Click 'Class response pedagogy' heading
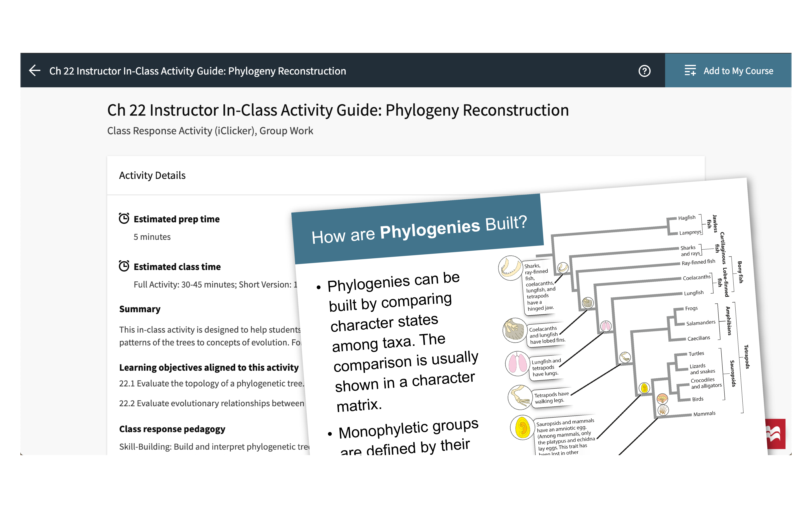Viewport: 812px width, 508px height. (172, 429)
